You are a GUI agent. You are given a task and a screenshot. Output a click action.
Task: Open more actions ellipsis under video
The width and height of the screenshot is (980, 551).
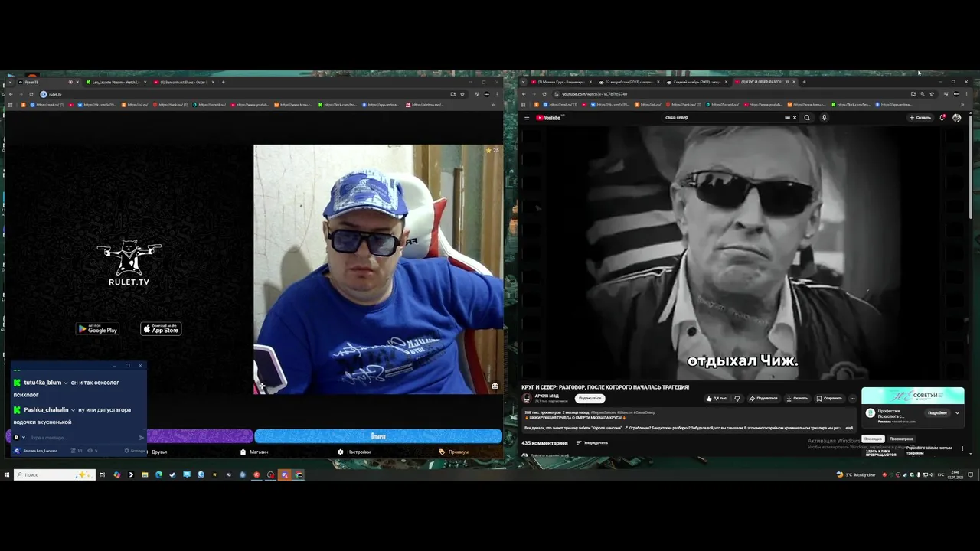852,398
